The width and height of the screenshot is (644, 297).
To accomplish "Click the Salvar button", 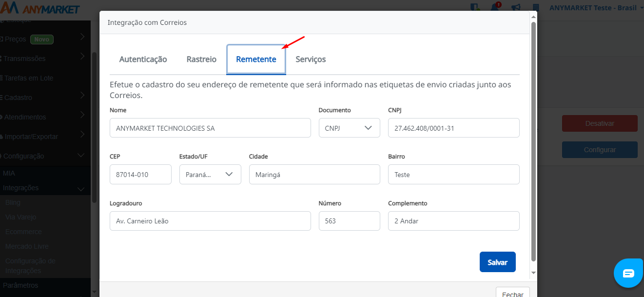I will 497,262.
